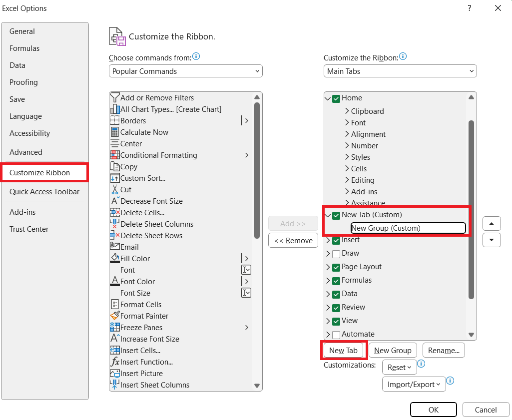Click the Insert Sheet Columns icon
Screen dimensions: 512x420
114,385
